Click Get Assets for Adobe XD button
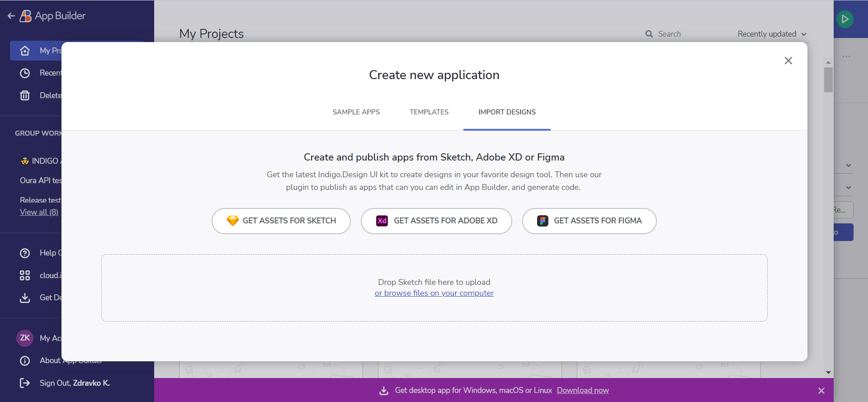The height and width of the screenshot is (402, 868). [x=436, y=221]
